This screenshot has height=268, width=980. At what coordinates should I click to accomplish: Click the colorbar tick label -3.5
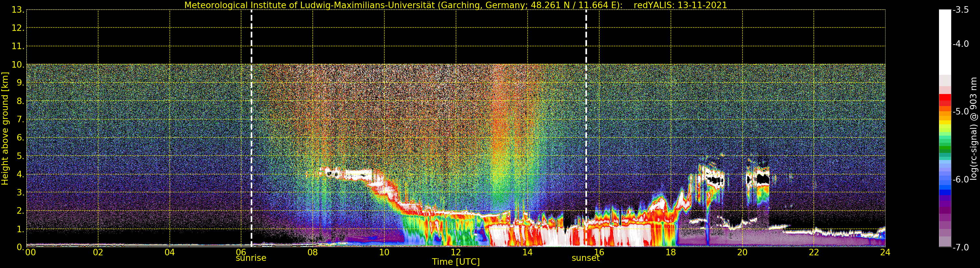pos(960,10)
